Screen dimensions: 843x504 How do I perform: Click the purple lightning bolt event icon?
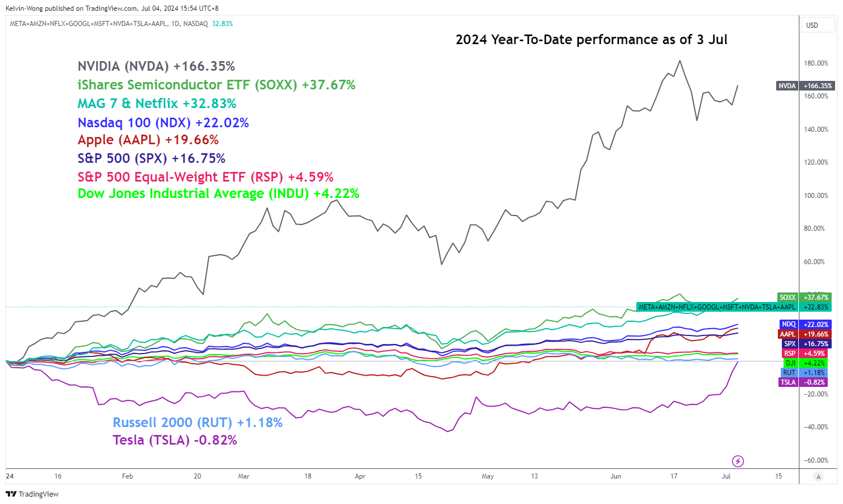coord(738,461)
